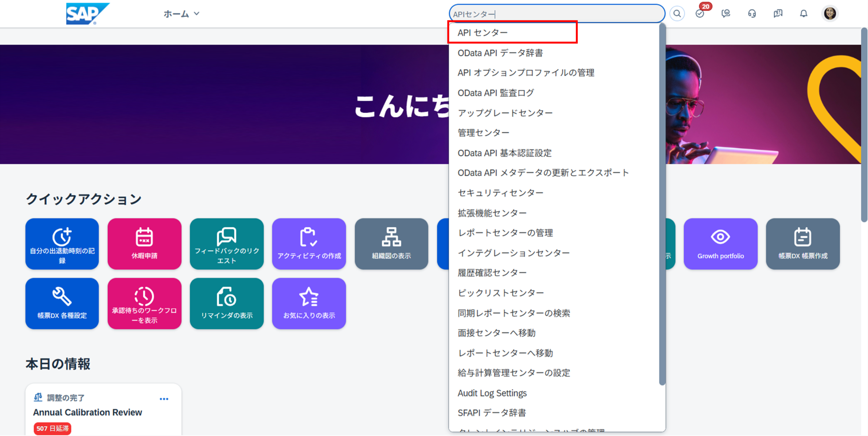Click the suggestion list scrollbar
The height and width of the screenshot is (436, 868).
(x=662, y=202)
